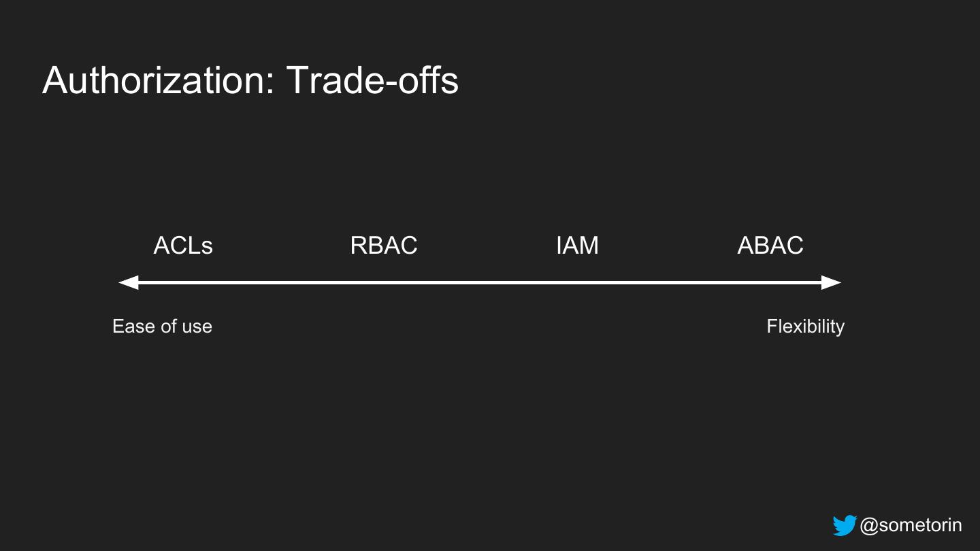Click the IAM label
This screenshot has height=551, width=980.
577,246
